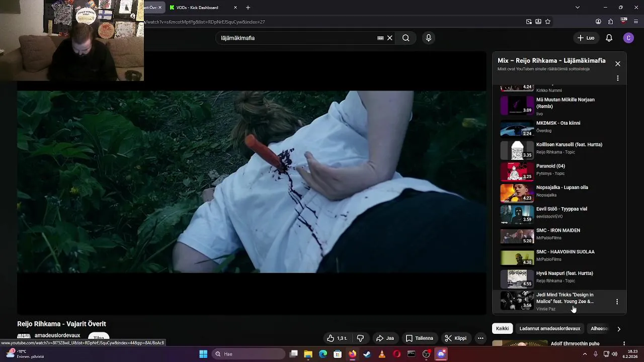Start voice search with the microphone icon
Image resolution: width=644 pixels, height=362 pixels.
point(429,38)
